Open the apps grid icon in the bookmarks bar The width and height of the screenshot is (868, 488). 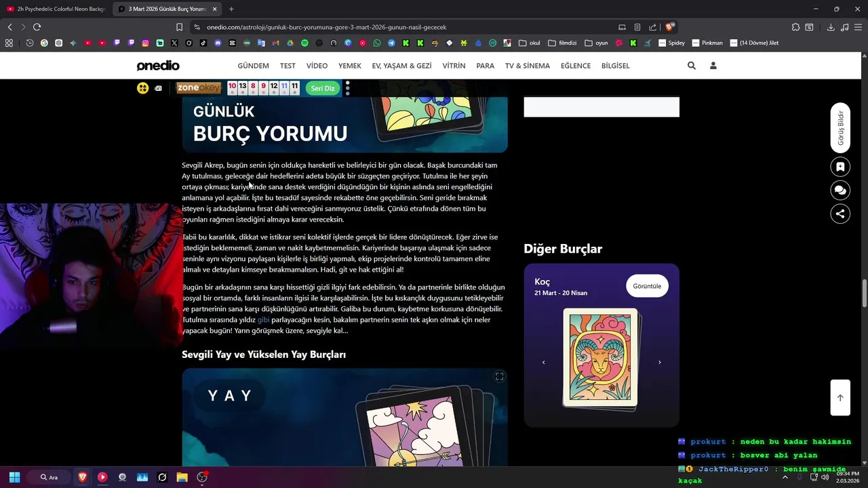pyautogui.click(x=9, y=43)
